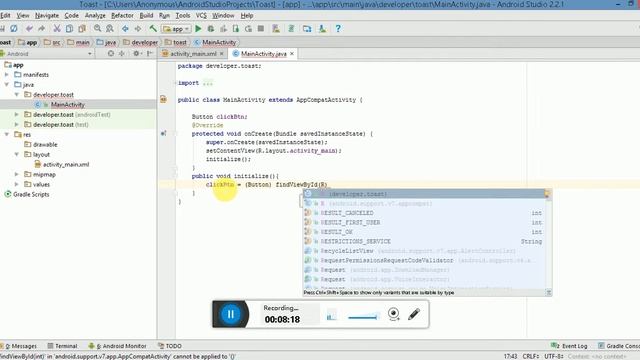Click the Navigate Back arrow
This screenshot has height=360, width=640.
coord(125,29)
